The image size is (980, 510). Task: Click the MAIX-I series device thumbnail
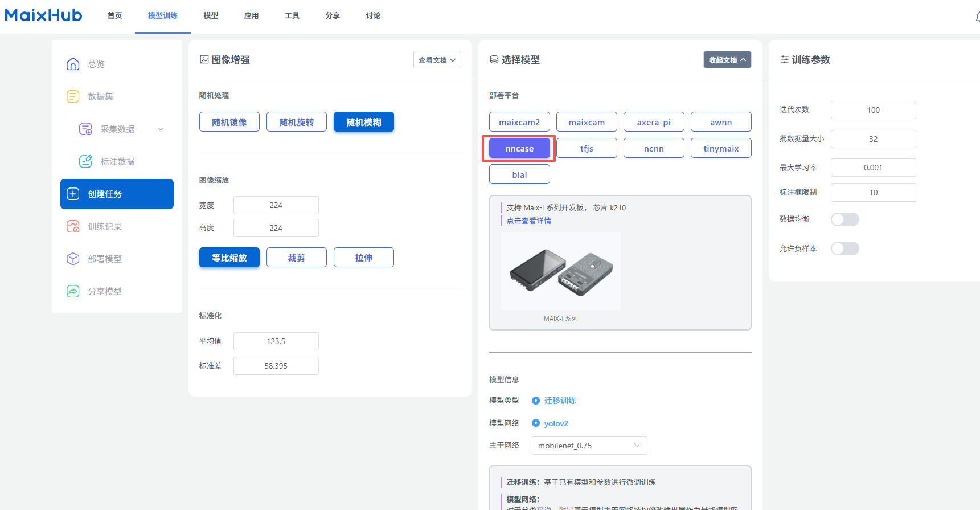pyautogui.click(x=560, y=271)
